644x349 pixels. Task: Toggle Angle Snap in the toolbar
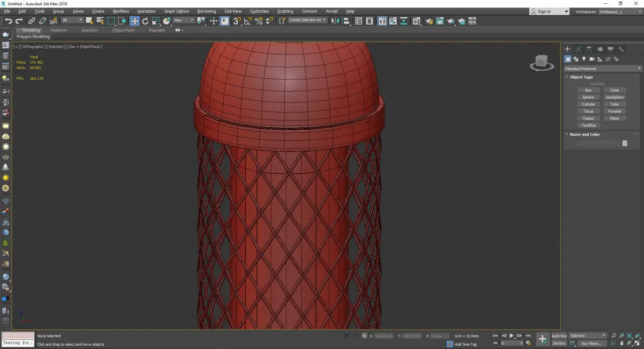coord(247,21)
